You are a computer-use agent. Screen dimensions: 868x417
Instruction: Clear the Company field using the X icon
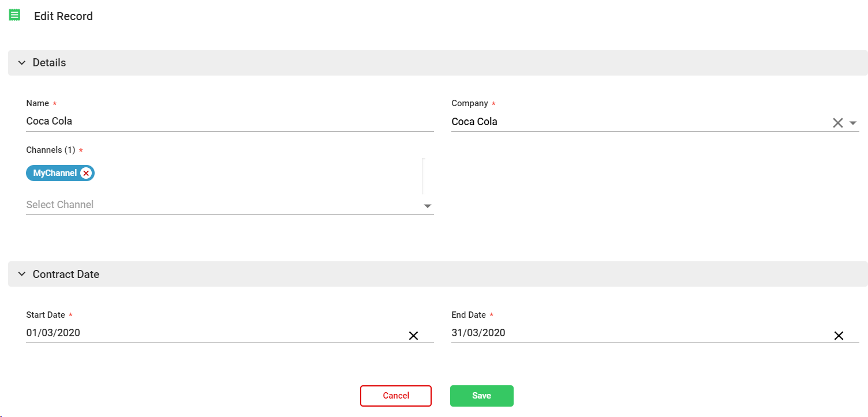click(x=837, y=123)
